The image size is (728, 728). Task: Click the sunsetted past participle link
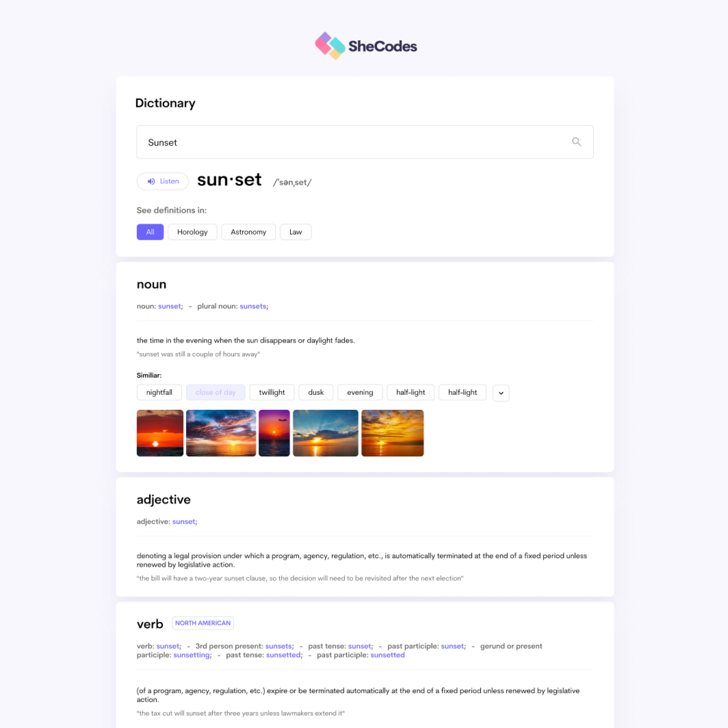387,655
